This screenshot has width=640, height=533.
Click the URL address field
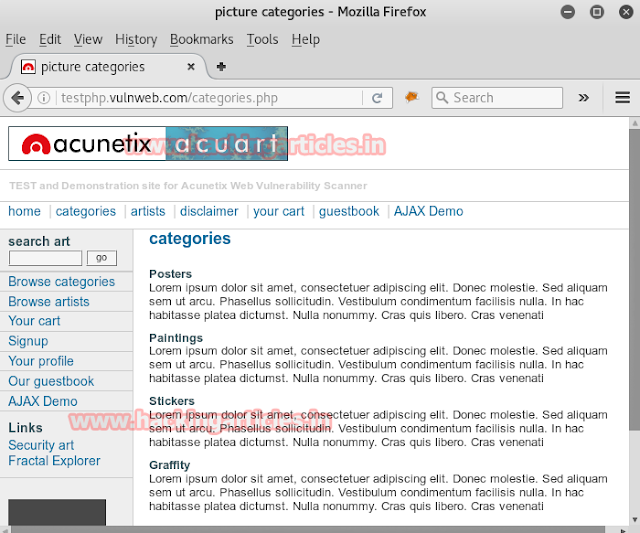click(208, 98)
